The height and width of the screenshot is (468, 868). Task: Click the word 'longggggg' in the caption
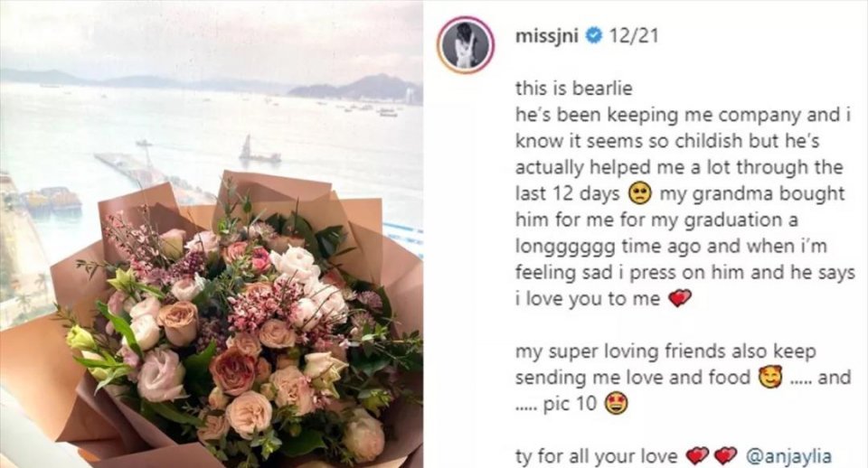click(565, 247)
